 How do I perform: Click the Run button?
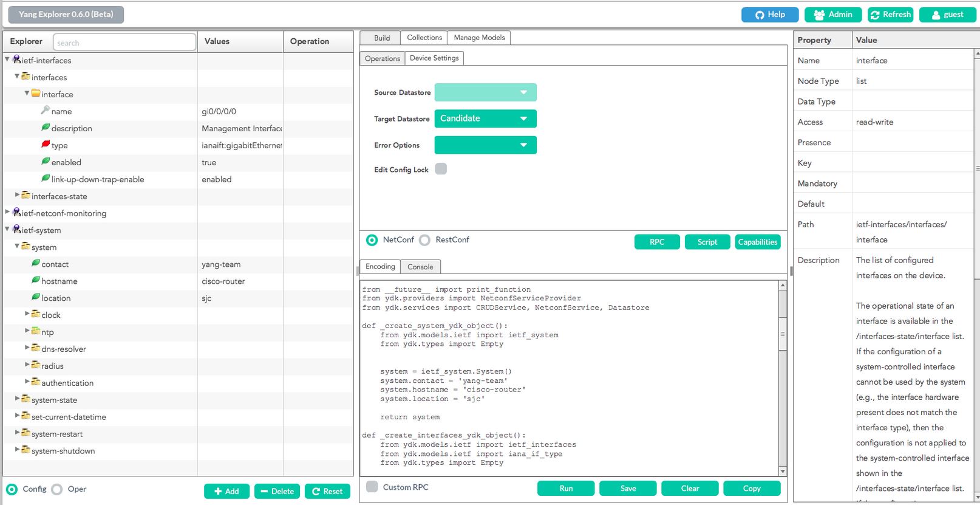pos(566,489)
